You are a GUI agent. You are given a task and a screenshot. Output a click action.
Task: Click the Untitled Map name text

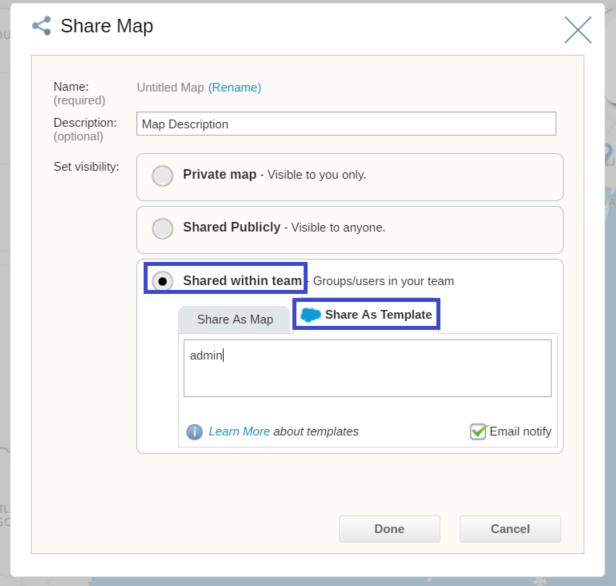tap(170, 87)
